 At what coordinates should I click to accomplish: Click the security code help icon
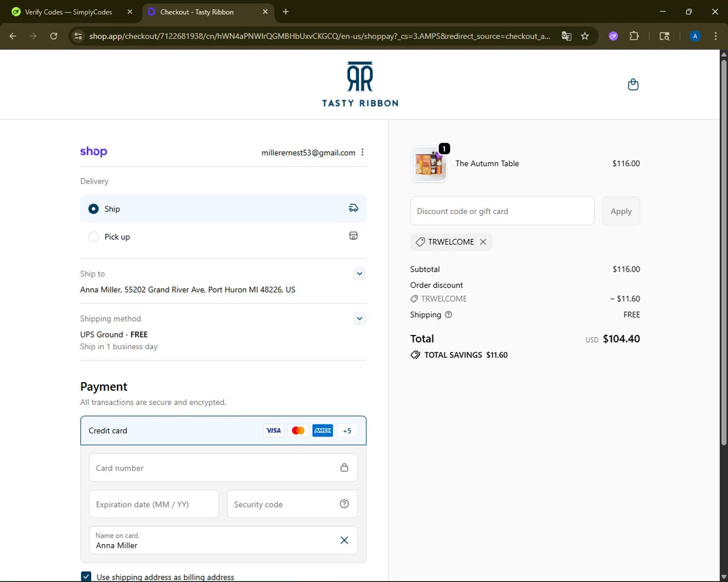point(344,504)
